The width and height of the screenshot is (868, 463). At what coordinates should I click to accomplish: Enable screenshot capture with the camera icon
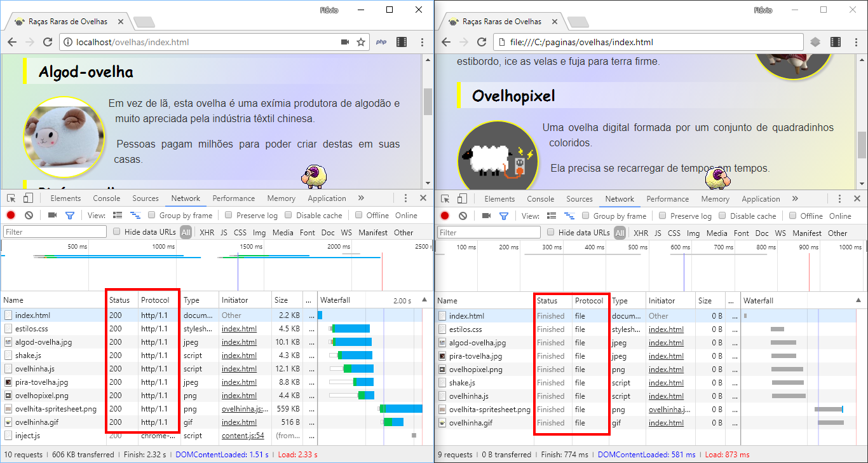tap(52, 215)
